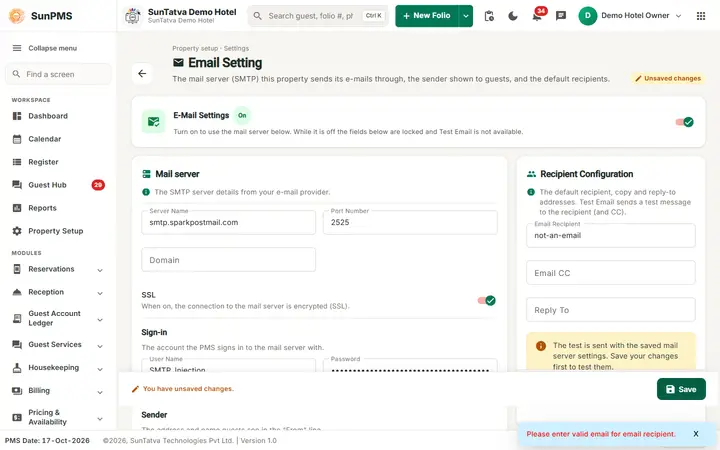Screen dimensions: 720x450
Task: Open notifications bell
Action: (x=537, y=16)
